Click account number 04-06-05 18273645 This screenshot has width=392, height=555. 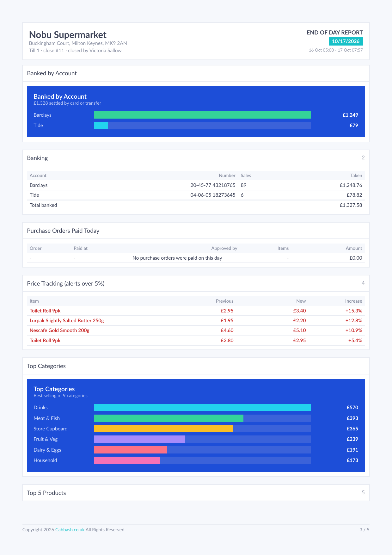[213, 195]
